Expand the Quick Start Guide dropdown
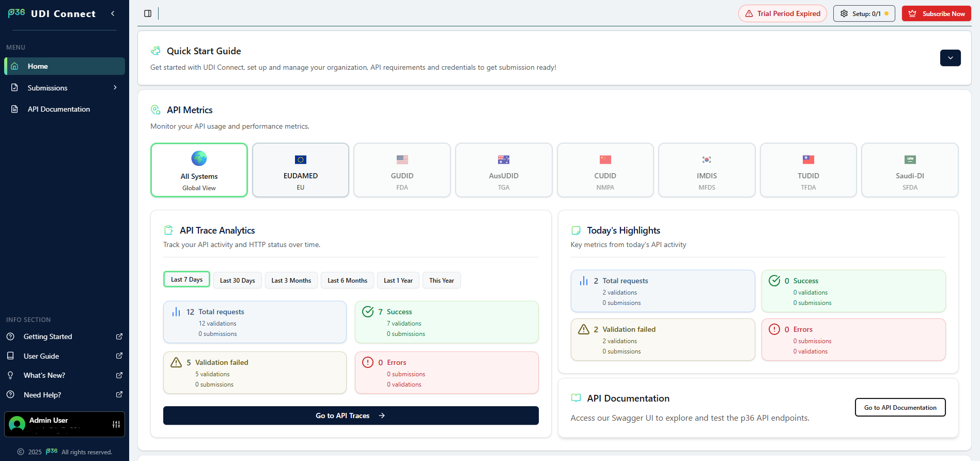This screenshot has height=461, width=980. 951,58
